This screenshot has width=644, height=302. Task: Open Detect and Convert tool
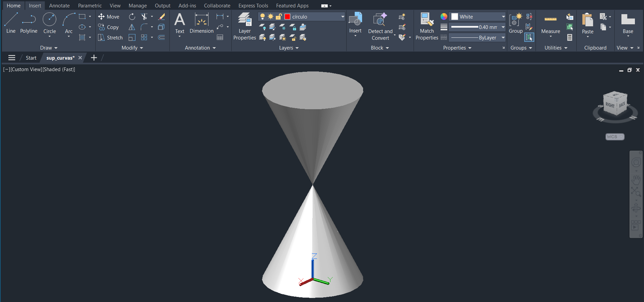[380, 26]
